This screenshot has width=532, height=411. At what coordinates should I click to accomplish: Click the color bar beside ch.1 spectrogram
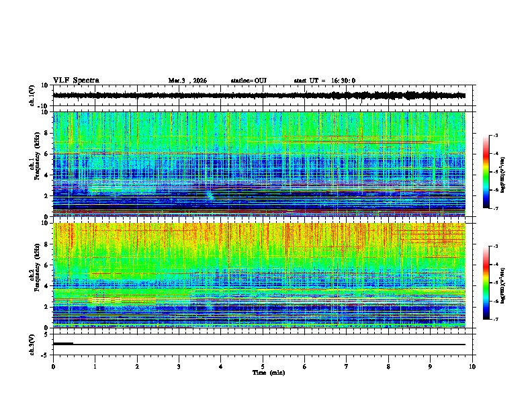pos(486,172)
